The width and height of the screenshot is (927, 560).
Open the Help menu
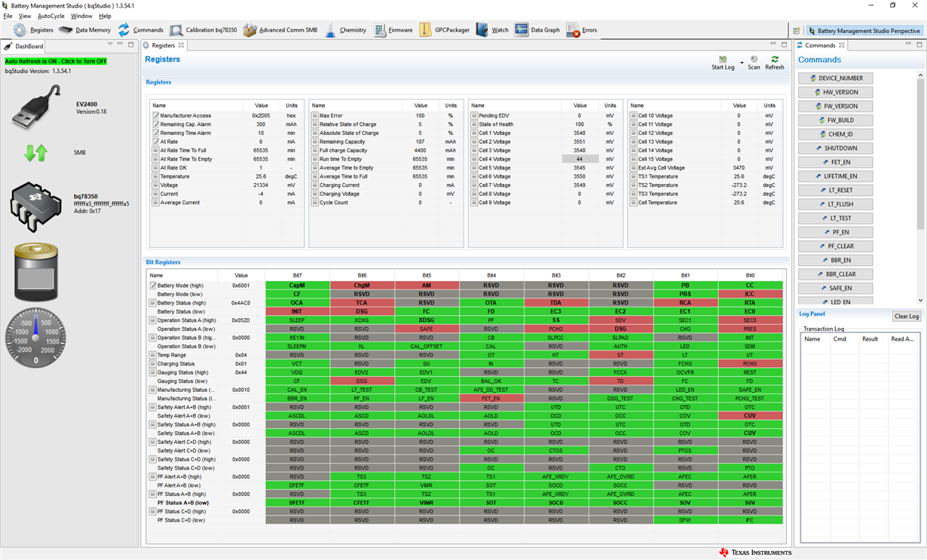tap(105, 16)
